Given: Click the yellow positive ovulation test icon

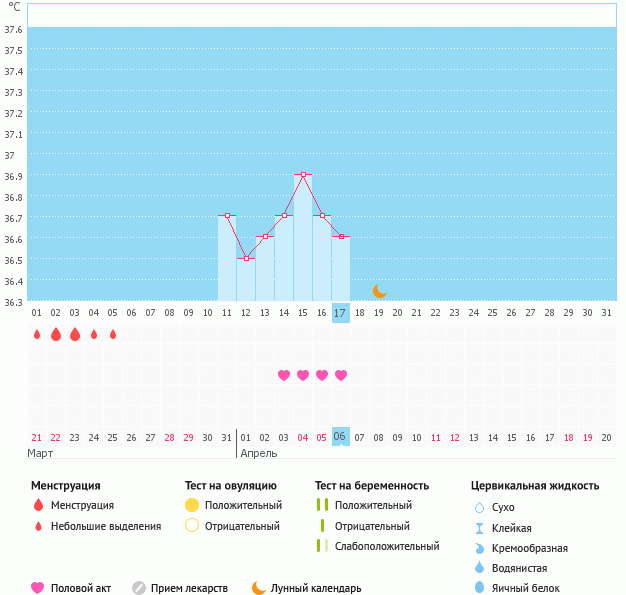Looking at the screenshot, I should tap(192, 506).
